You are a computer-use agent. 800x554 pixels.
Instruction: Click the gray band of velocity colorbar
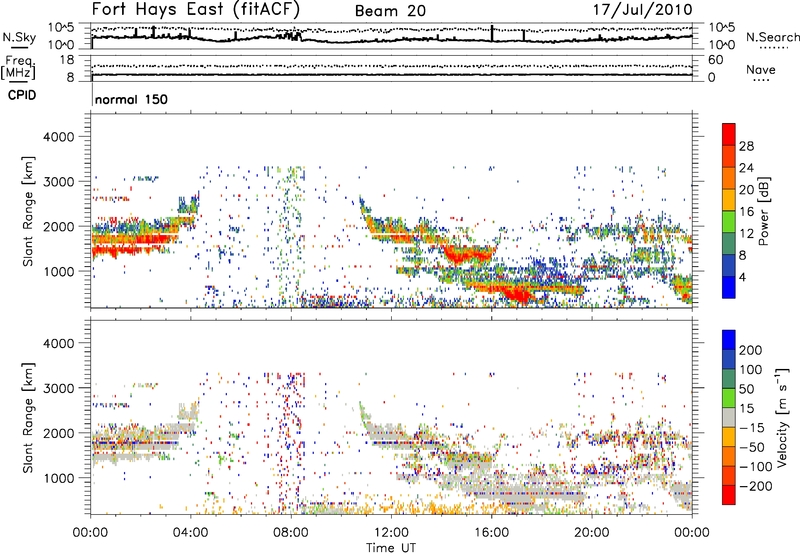729,417
